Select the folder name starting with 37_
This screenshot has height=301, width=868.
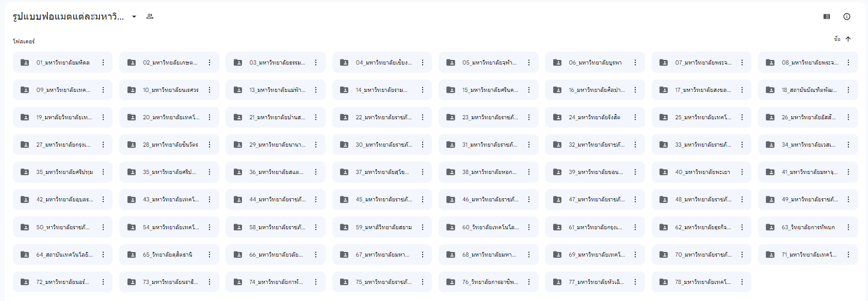pos(382,172)
